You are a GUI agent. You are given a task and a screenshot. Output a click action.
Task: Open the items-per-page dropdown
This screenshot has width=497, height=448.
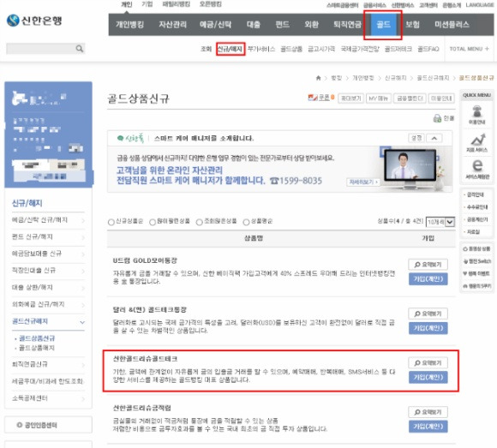coord(440,222)
